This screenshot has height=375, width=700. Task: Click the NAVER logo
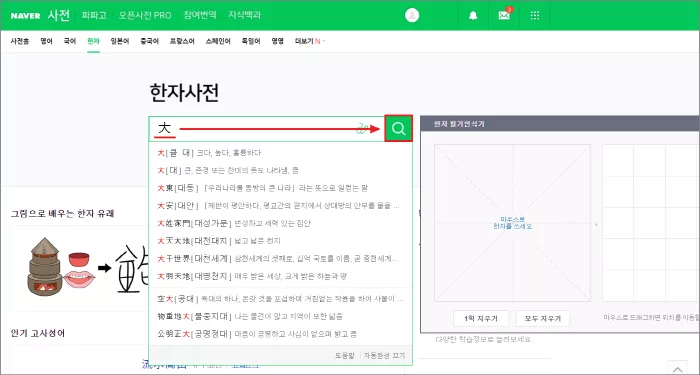click(x=25, y=16)
